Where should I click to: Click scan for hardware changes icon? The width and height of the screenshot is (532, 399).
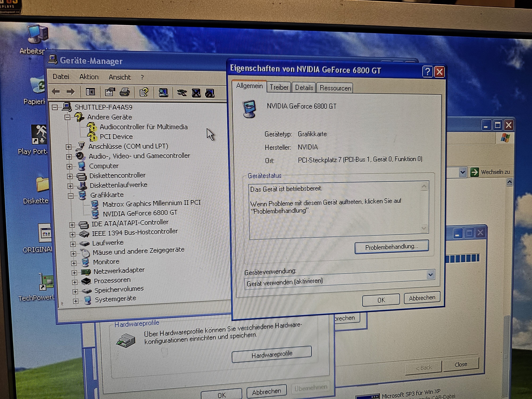(163, 93)
